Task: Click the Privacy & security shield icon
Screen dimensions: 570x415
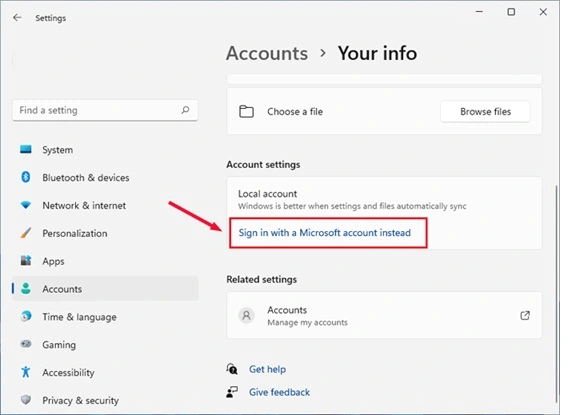Action: (x=26, y=400)
